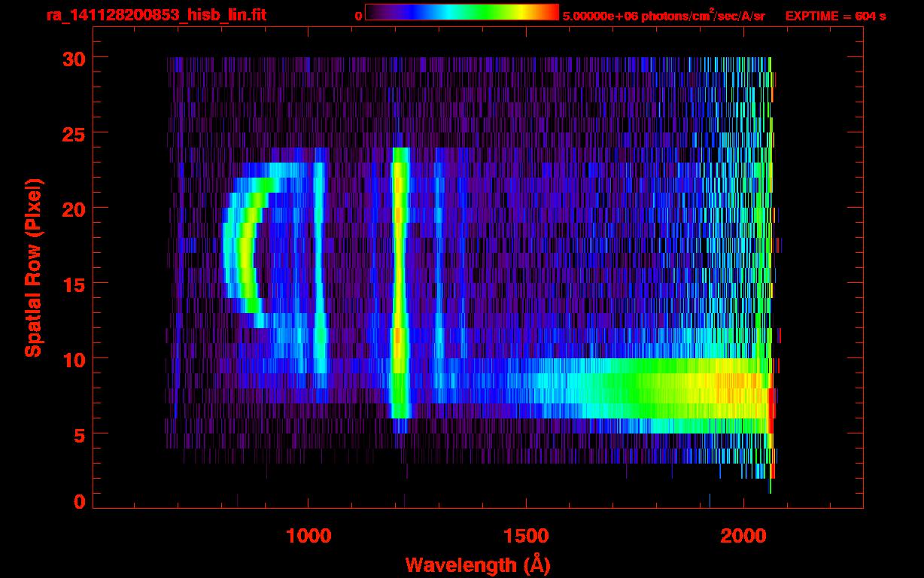Click the EXPTIME = 604 s text
This screenshot has width=924, height=578.
coord(835,16)
